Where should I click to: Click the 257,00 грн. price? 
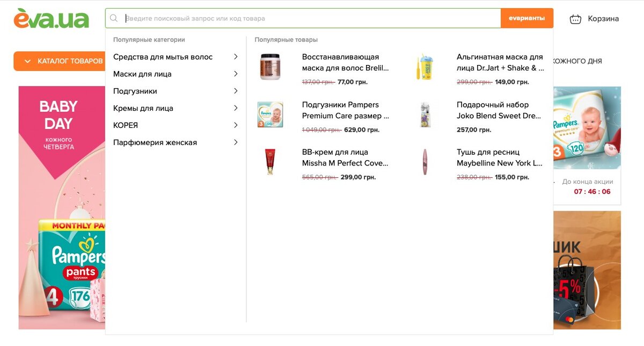[x=474, y=130]
